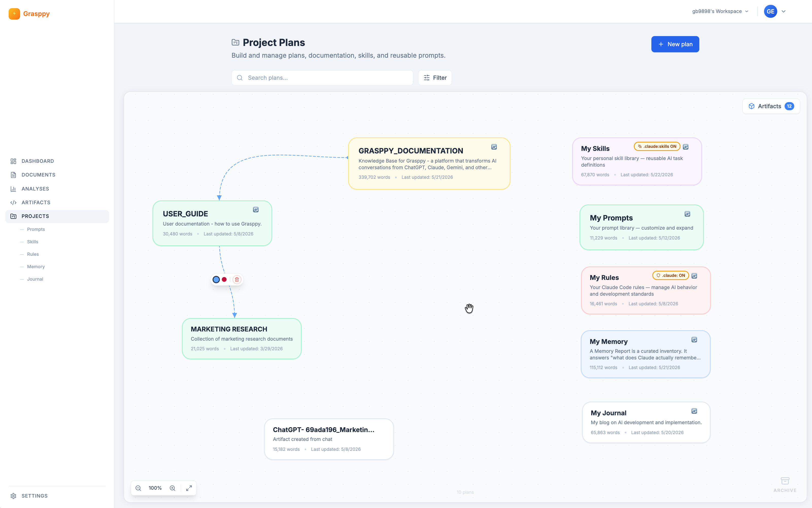Click the GE user avatar
Image resolution: width=812 pixels, height=508 pixels.
[770, 11]
